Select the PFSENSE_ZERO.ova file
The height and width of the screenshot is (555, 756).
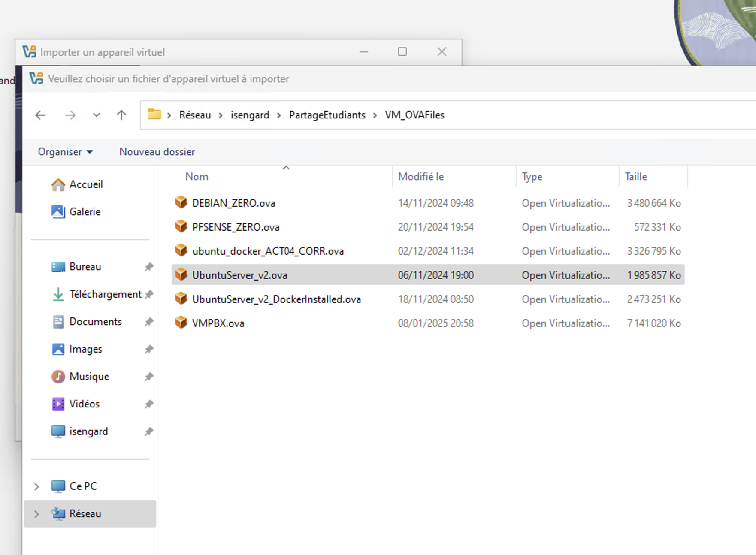pos(236,227)
